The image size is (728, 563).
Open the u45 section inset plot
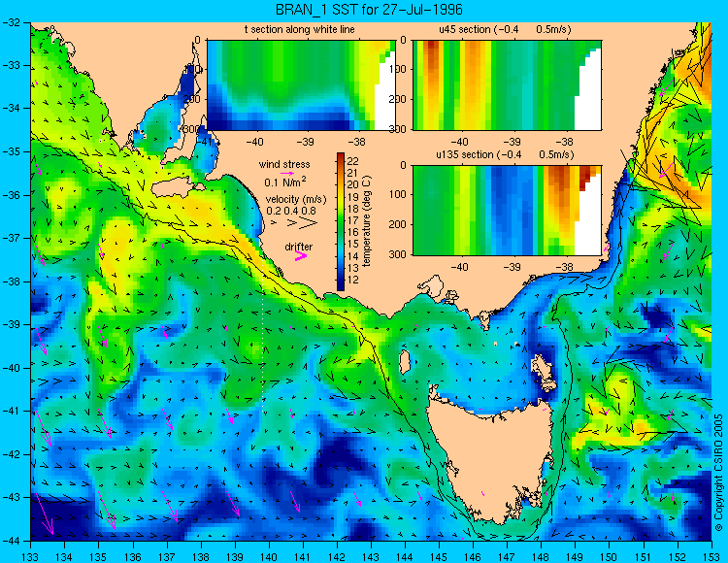[x=507, y=85]
